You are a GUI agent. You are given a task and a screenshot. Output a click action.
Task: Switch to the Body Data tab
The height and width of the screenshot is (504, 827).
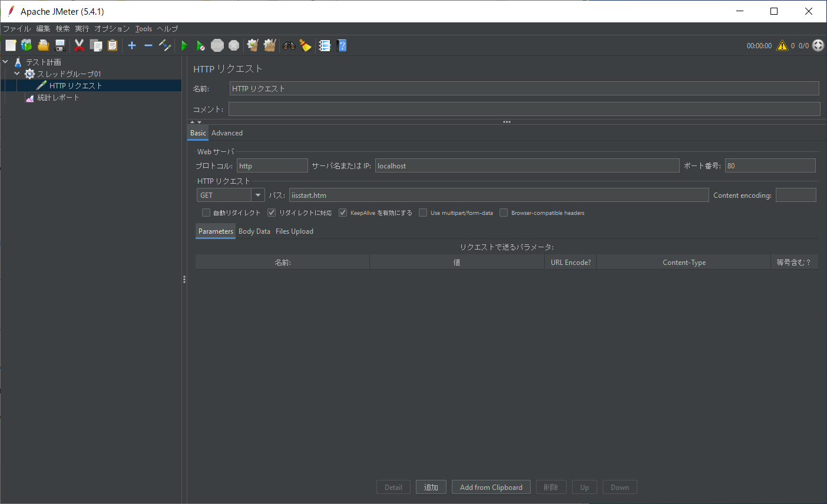[x=254, y=231]
